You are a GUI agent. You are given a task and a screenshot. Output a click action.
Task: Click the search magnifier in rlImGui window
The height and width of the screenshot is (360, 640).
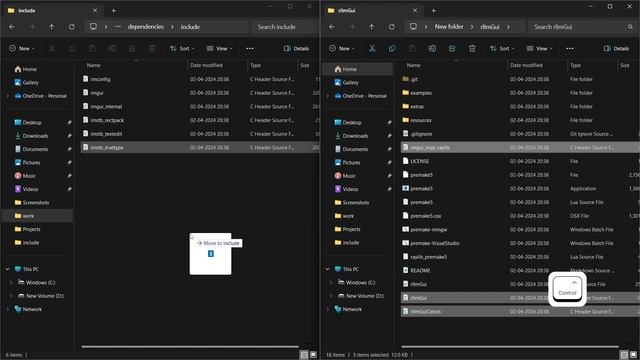[630, 27]
